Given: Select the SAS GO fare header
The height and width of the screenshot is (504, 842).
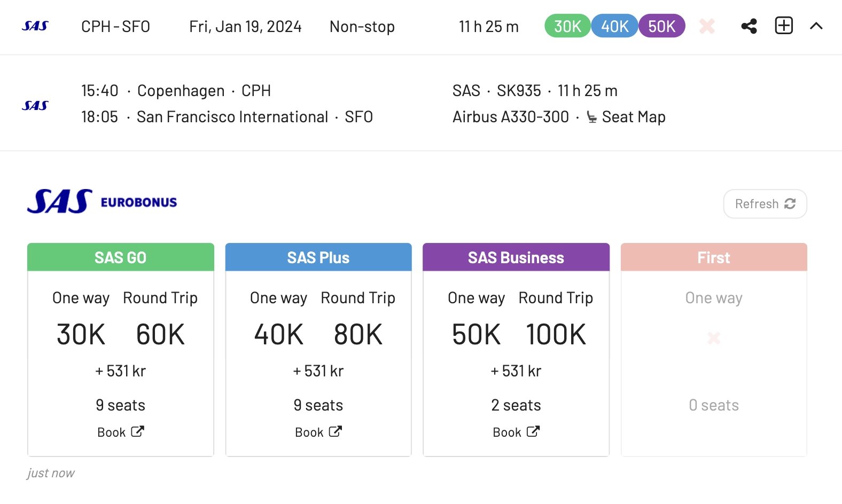Looking at the screenshot, I should 121,257.
